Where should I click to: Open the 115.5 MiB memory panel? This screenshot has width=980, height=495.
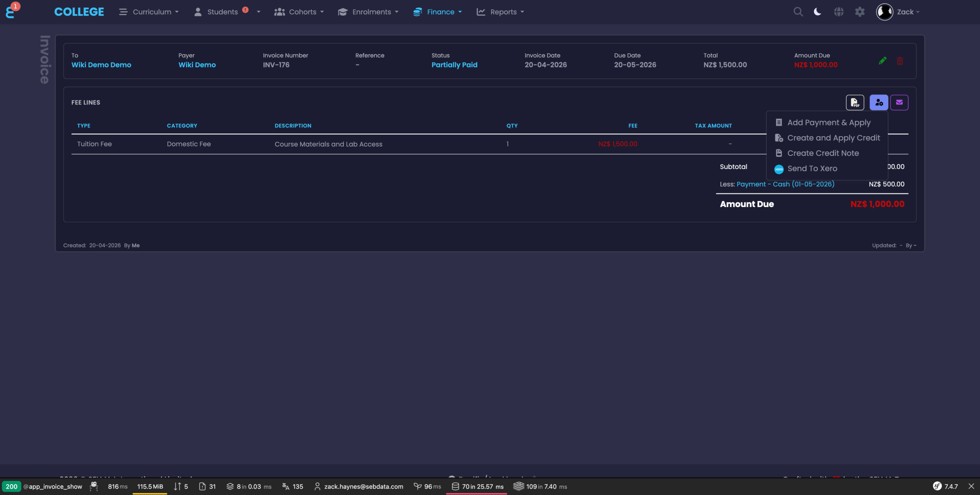(x=150, y=487)
